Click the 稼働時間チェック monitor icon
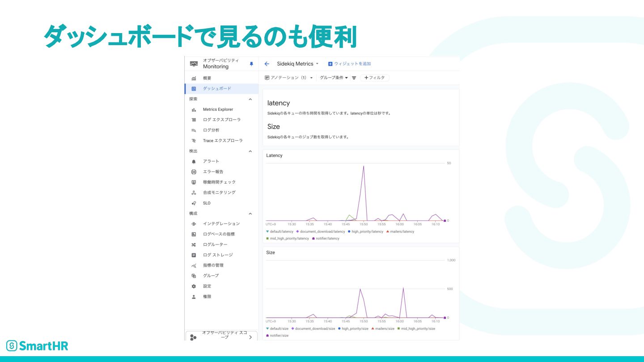644x362 pixels. coord(194,182)
